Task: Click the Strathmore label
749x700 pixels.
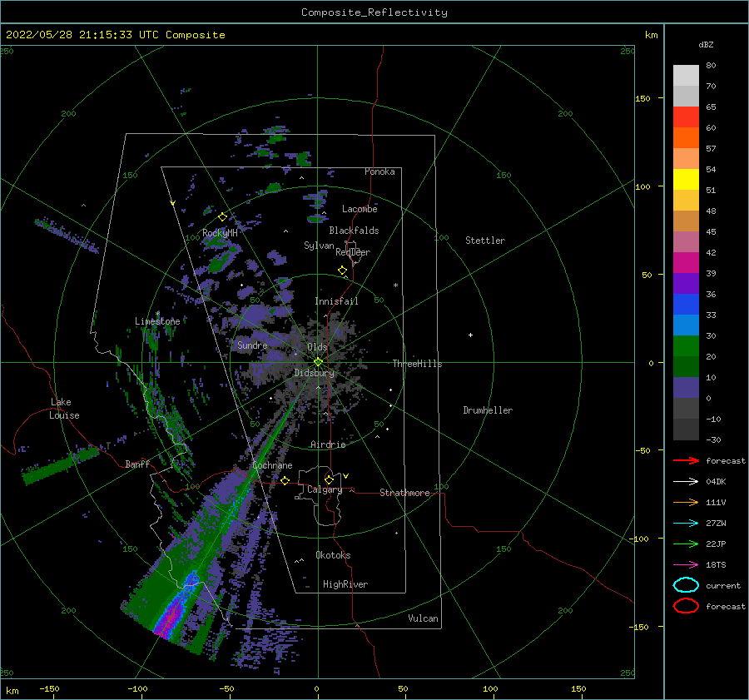Action: (404, 493)
